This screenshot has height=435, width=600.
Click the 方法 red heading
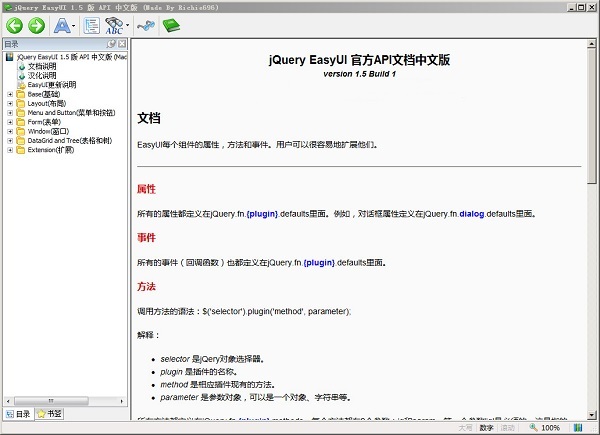pyautogui.click(x=146, y=287)
